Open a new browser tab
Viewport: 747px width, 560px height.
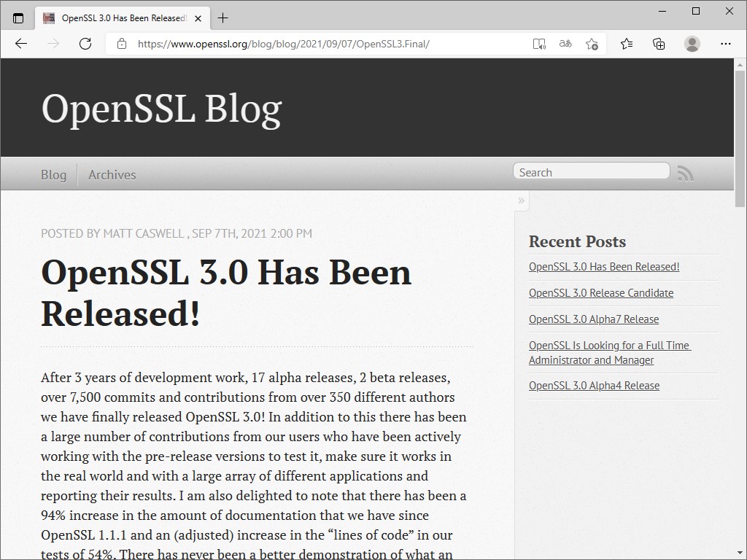(223, 17)
